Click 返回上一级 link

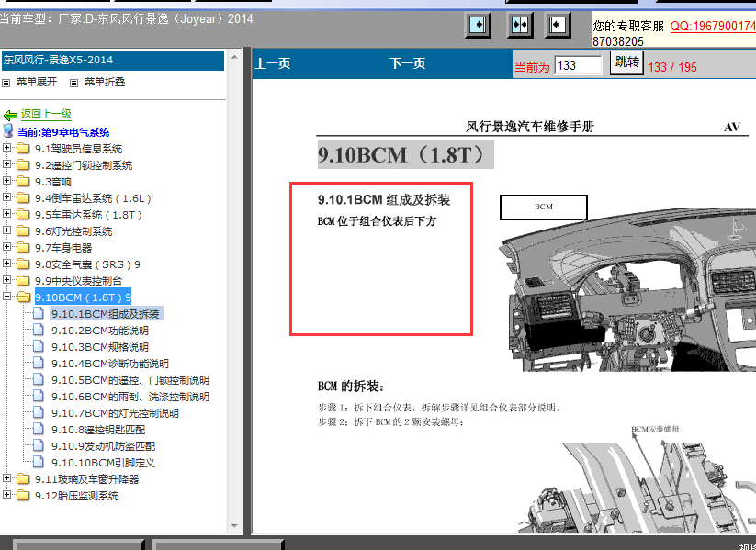point(46,114)
